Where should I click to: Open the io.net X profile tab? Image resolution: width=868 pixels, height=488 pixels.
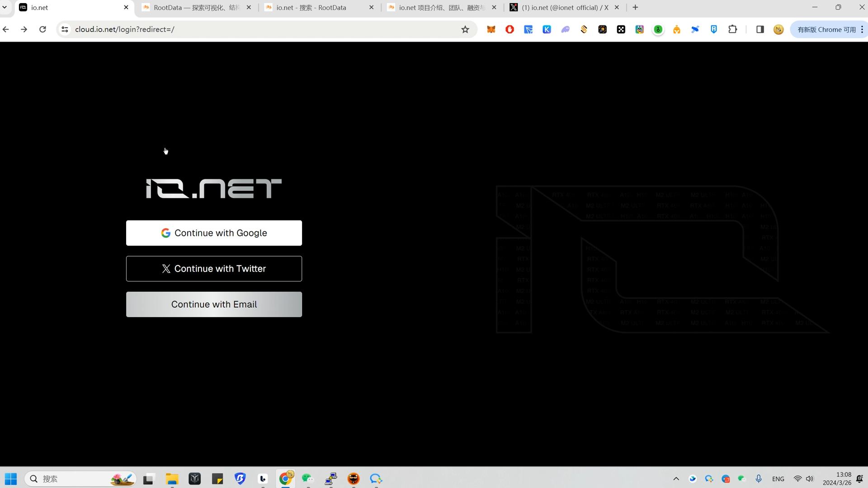click(564, 8)
